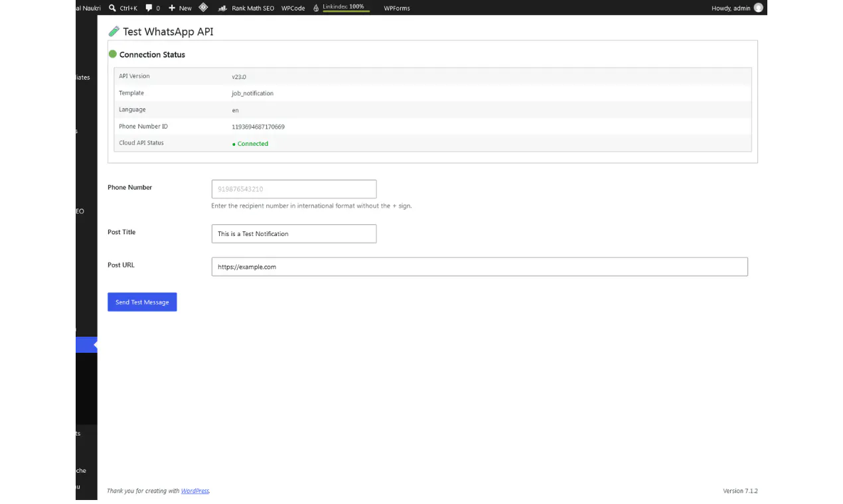Image resolution: width=843 pixels, height=504 pixels.
Task: Click the 'Language' row label
Action: (x=132, y=109)
